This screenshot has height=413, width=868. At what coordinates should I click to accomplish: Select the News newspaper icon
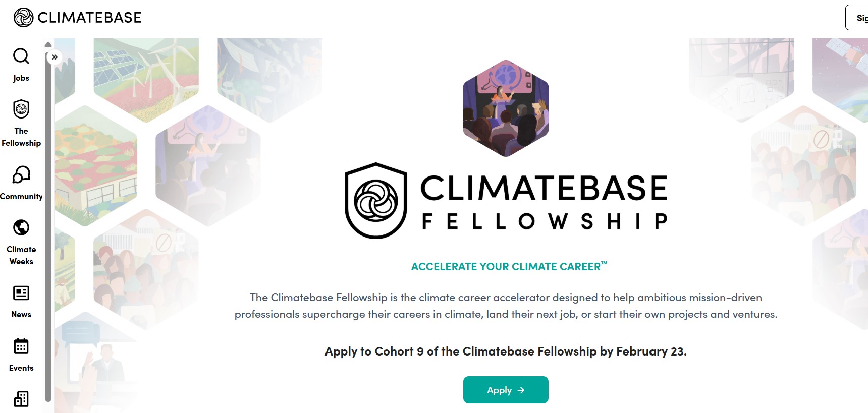pos(21,293)
